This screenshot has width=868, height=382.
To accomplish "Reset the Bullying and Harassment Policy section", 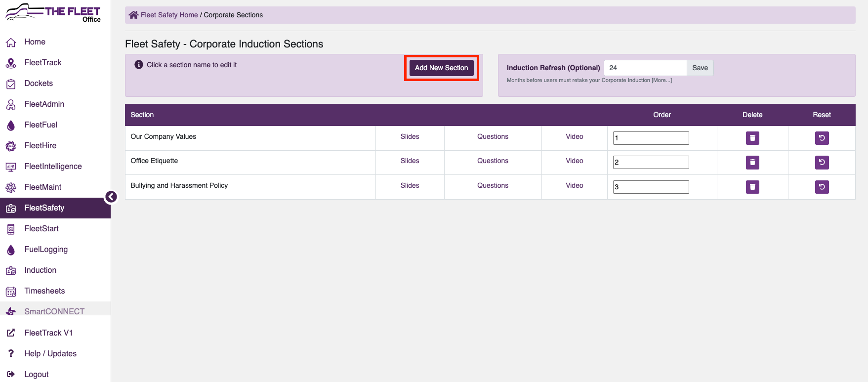I will click(822, 187).
